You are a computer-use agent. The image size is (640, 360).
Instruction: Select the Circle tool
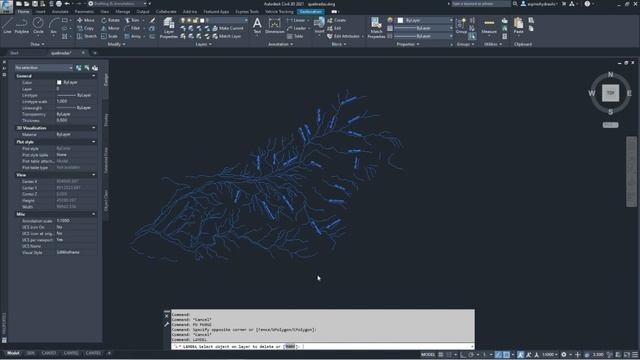click(38, 26)
